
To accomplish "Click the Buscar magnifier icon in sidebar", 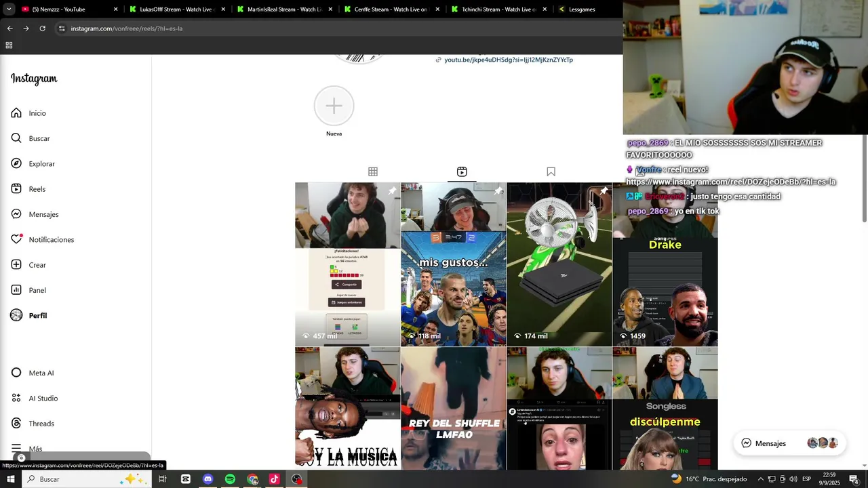I will tap(16, 138).
